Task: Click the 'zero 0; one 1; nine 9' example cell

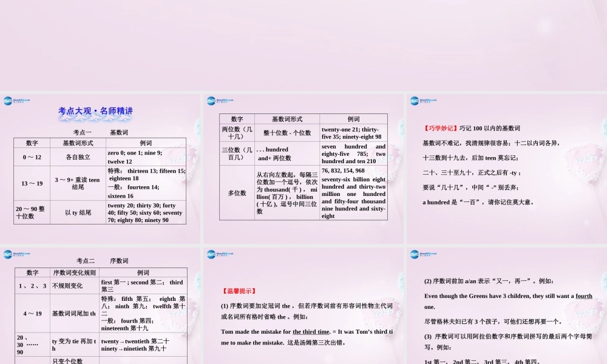Action: tap(146, 157)
